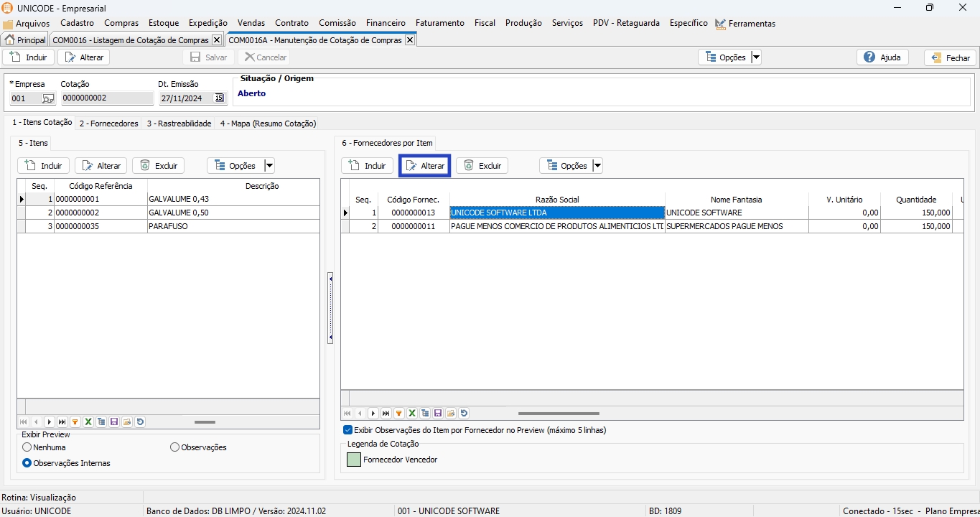Viewport: 980px width, 517px height.
Task: Click the filter funnel icon under the Itens grid
Action: point(75,422)
